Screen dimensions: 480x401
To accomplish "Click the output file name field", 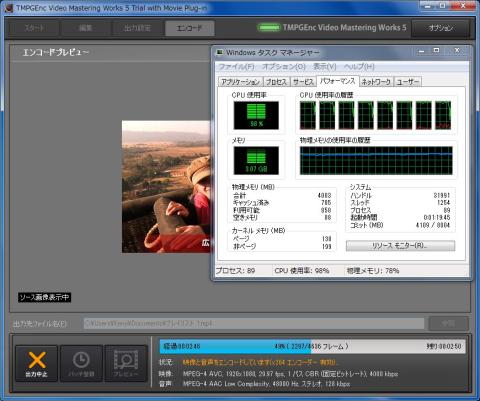I will [x=254, y=323].
